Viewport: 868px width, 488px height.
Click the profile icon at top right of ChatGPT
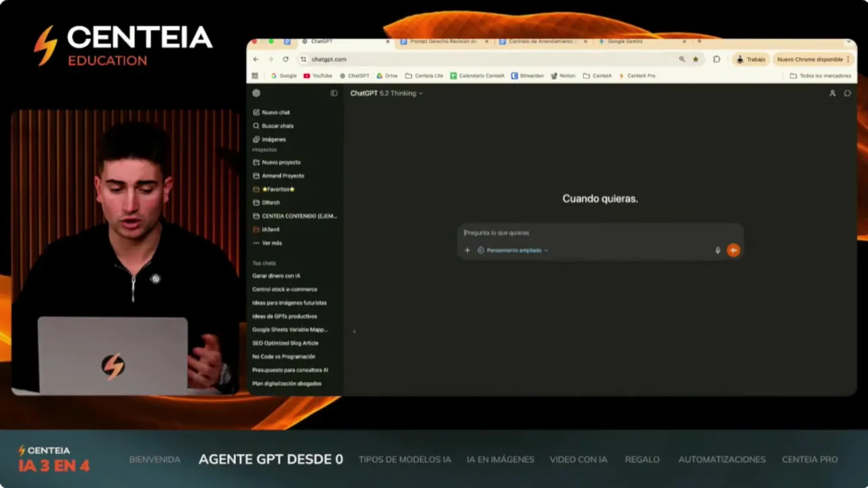point(832,94)
